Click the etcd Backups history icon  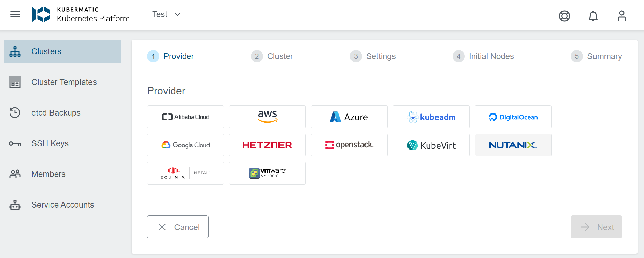[15, 113]
